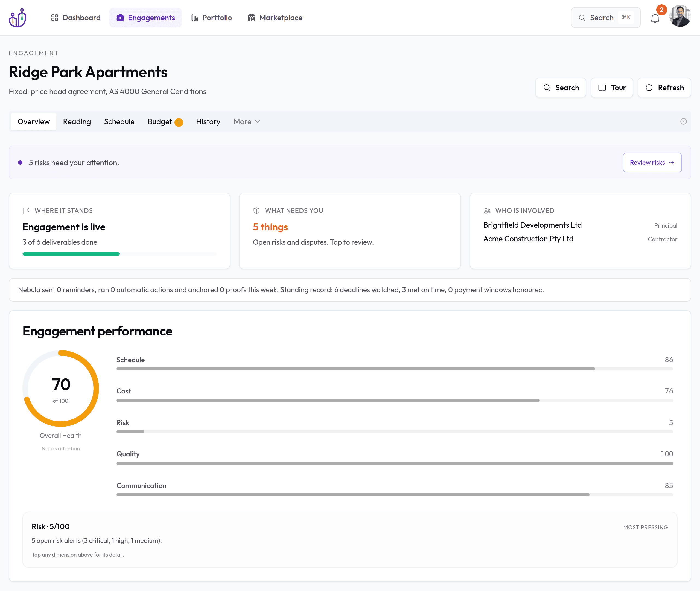Image resolution: width=700 pixels, height=591 pixels.
Task: Switch to the Reading tab
Action: click(77, 121)
